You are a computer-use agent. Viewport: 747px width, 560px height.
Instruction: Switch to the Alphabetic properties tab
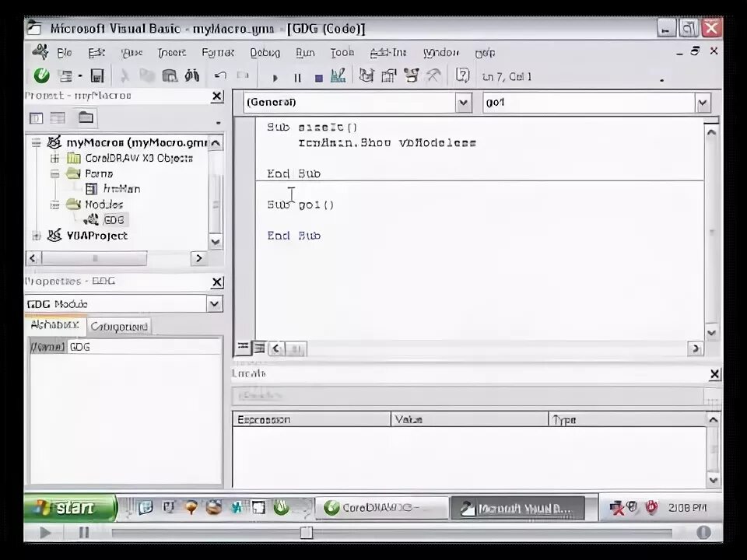54,325
